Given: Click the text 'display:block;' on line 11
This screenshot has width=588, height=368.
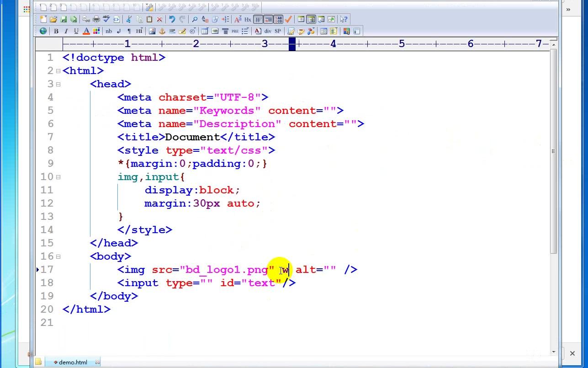Looking at the screenshot, I should pyautogui.click(x=192, y=190).
